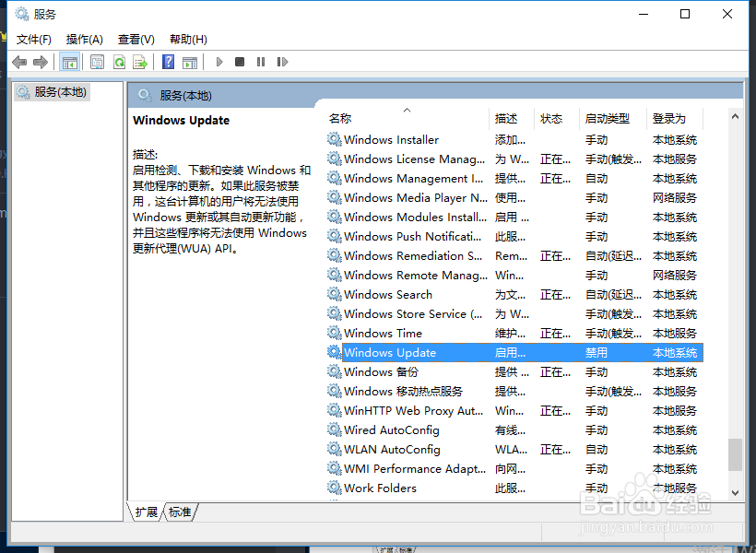Select the Windows Push Notificati... service
756x553 pixels.
click(x=514, y=236)
